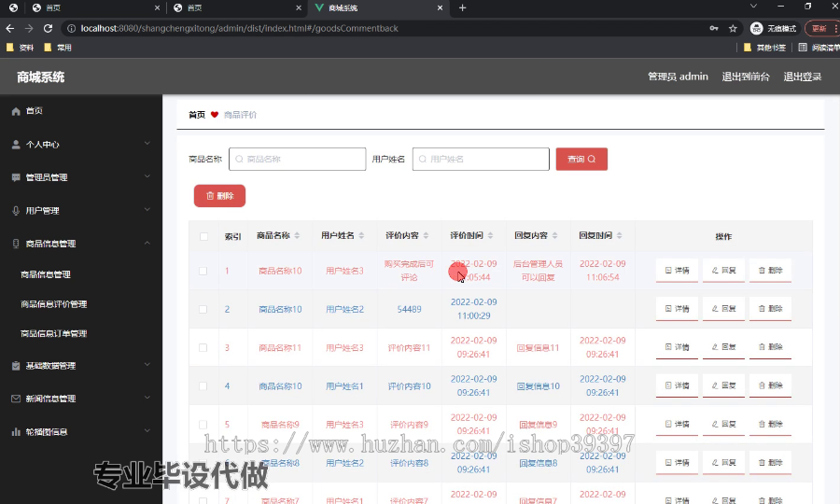
Task: Collapse 商品信息管理 menu chevron
Action: point(147,243)
